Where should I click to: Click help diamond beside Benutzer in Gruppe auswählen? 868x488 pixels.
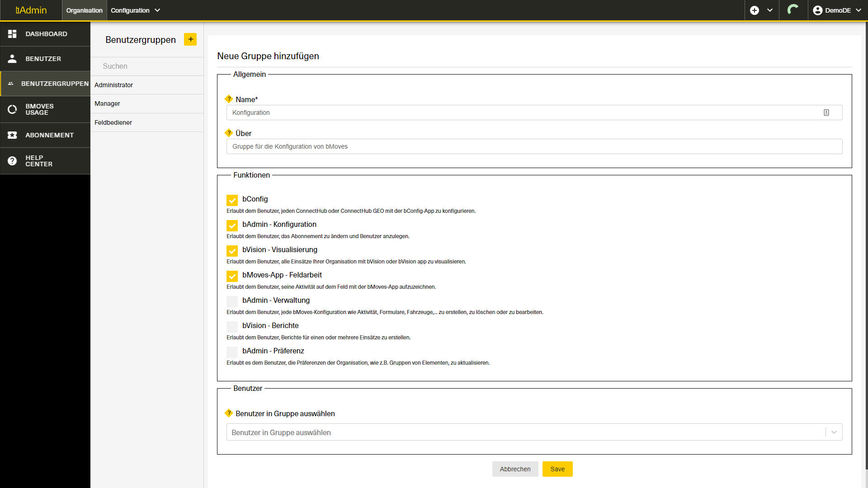click(x=229, y=413)
